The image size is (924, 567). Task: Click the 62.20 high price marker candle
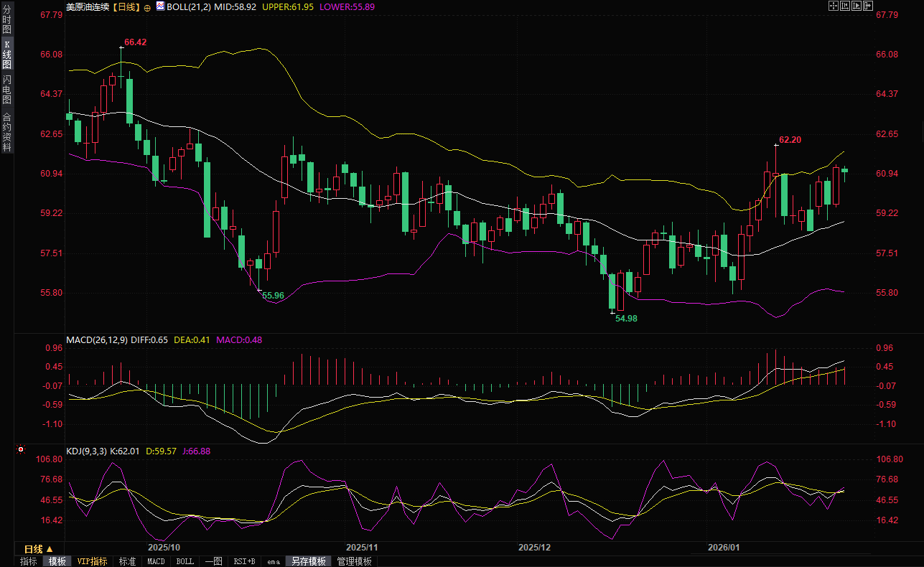coord(776,179)
